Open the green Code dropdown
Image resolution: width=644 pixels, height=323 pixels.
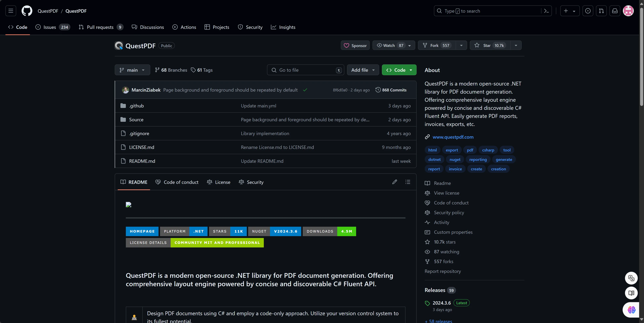pyautogui.click(x=399, y=70)
